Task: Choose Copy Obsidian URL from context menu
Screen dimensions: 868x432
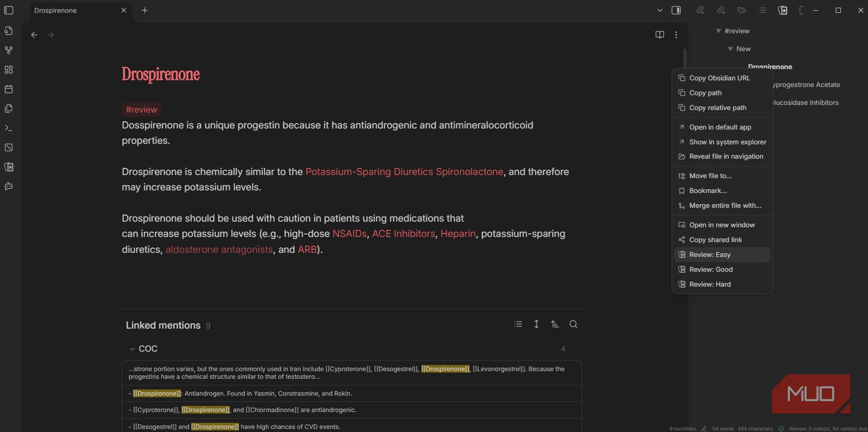Action: (x=722, y=78)
